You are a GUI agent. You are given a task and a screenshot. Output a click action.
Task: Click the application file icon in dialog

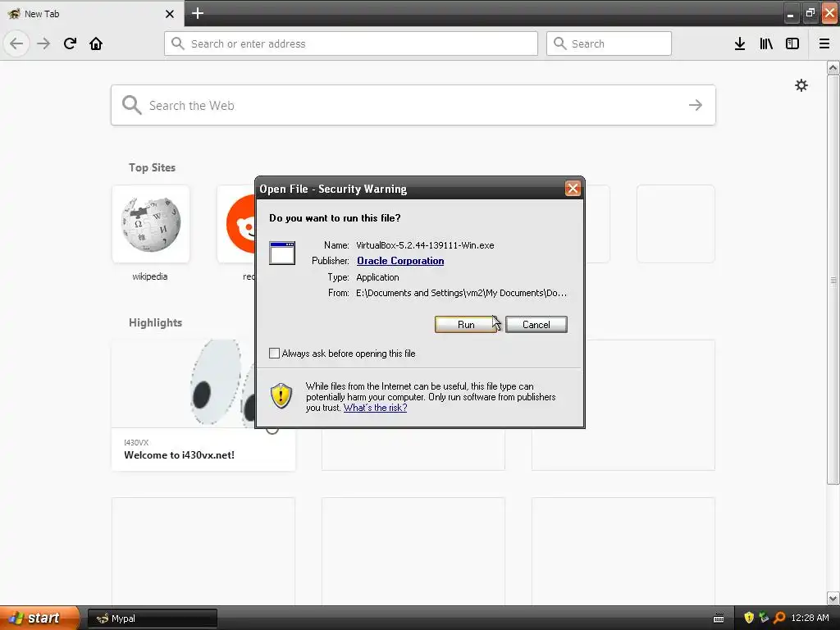point(282,253)
